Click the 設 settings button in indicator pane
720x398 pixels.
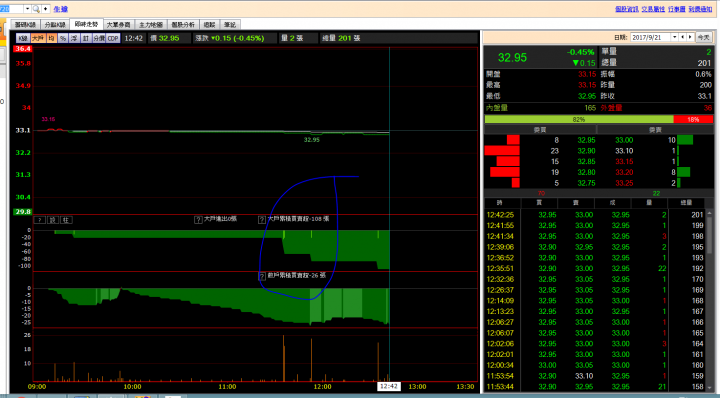pos(53,220)
